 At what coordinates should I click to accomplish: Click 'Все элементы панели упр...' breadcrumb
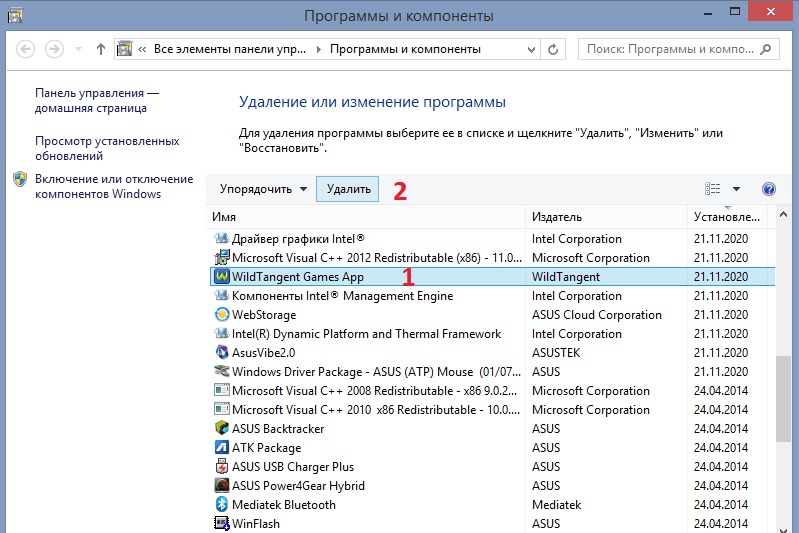click(230, 49)
